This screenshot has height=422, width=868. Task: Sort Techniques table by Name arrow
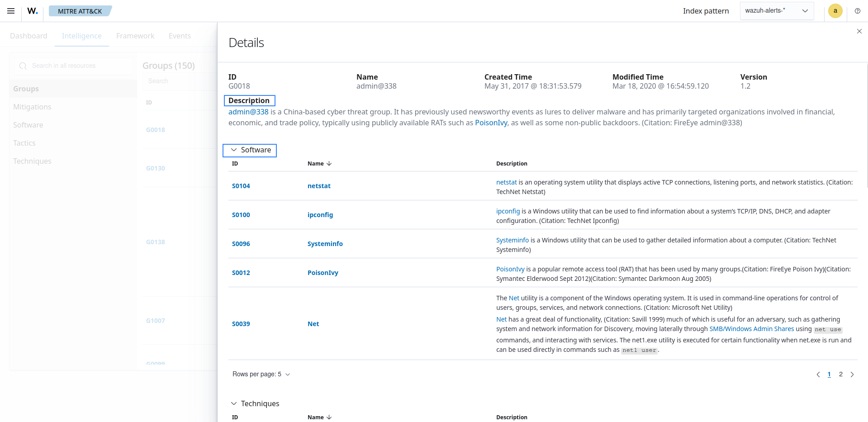click(x=329, y=417)
